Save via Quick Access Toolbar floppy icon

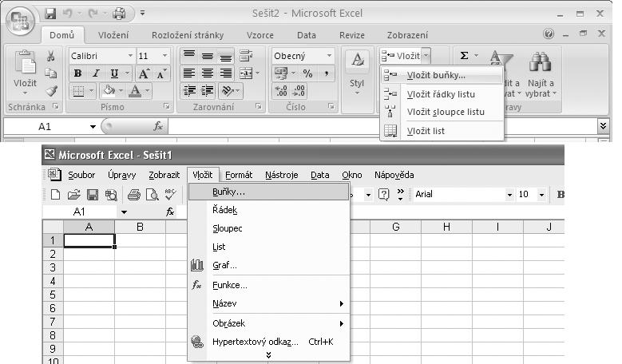(50, 14)
